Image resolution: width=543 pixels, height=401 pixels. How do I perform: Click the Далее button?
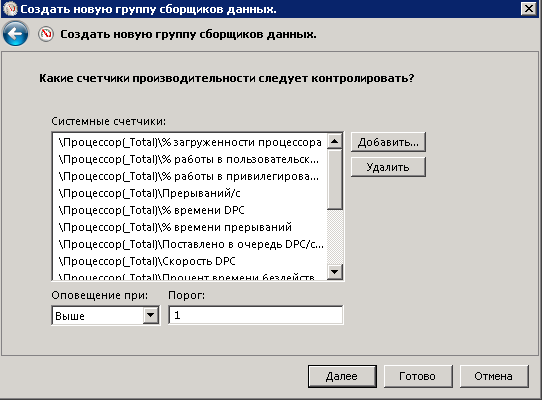click(342, 376)
